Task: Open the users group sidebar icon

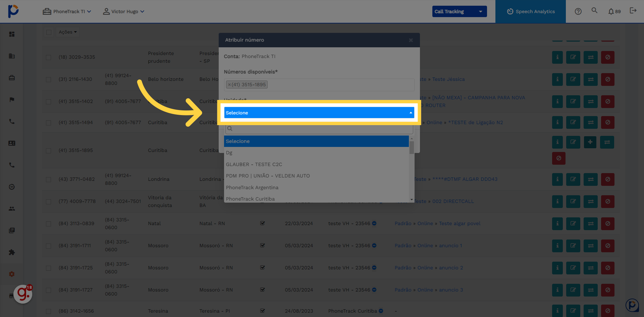Action: (12, 209)
